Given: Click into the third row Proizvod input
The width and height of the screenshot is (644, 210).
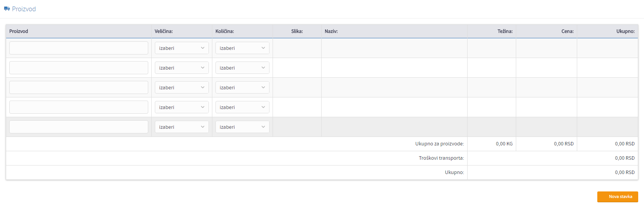Looking at the screenshot, I should coord(79,87).
